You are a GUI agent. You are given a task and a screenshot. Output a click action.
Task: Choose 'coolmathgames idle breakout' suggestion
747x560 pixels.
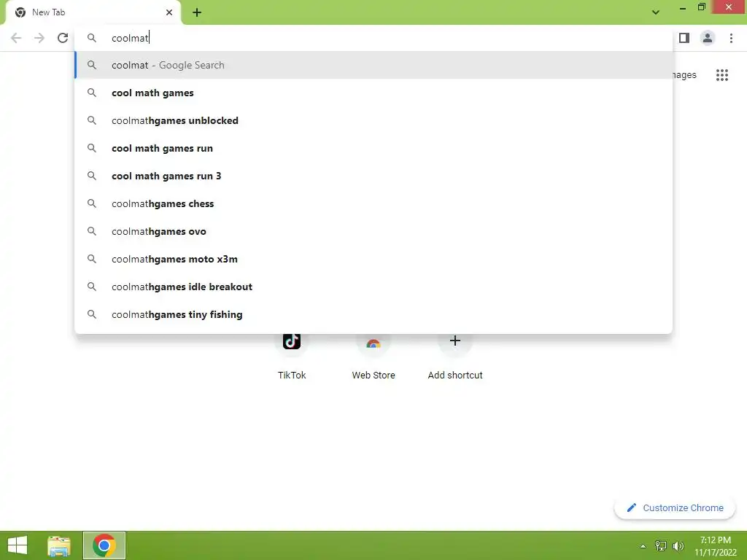coord(373,287)
